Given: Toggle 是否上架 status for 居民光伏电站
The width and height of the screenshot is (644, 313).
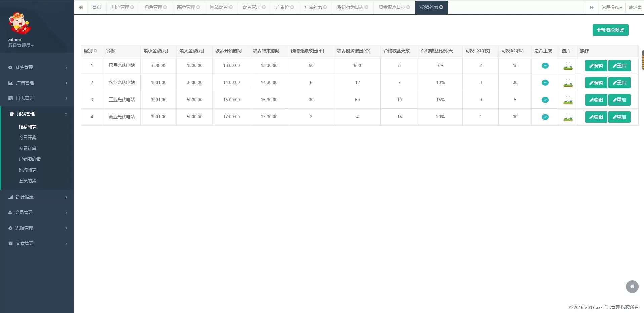Looking at the screenshot, I should [545, 66].
